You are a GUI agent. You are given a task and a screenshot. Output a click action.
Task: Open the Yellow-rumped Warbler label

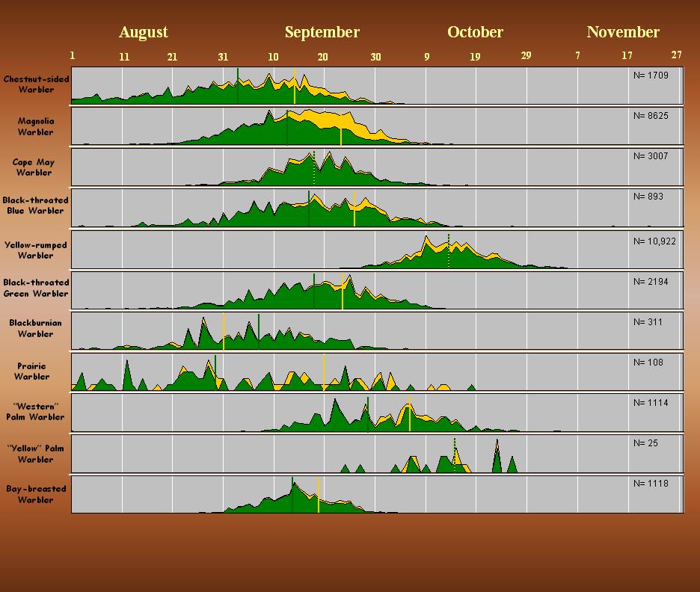35,250
